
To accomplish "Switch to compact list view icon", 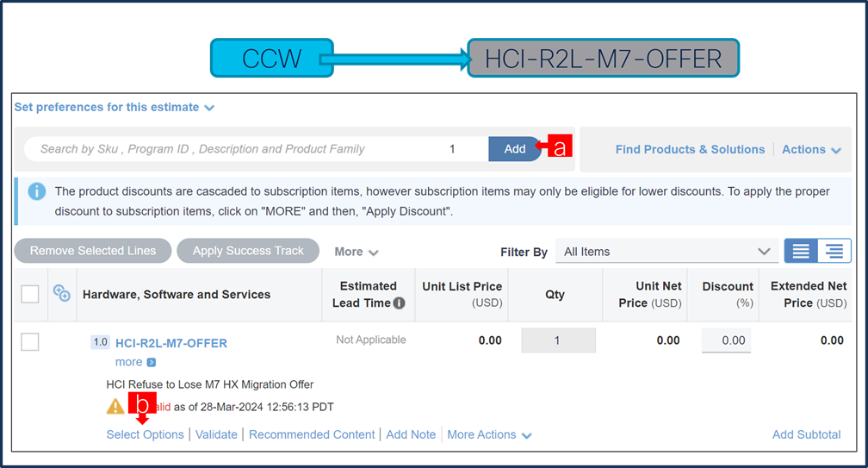I will click(x=801, y=251).
